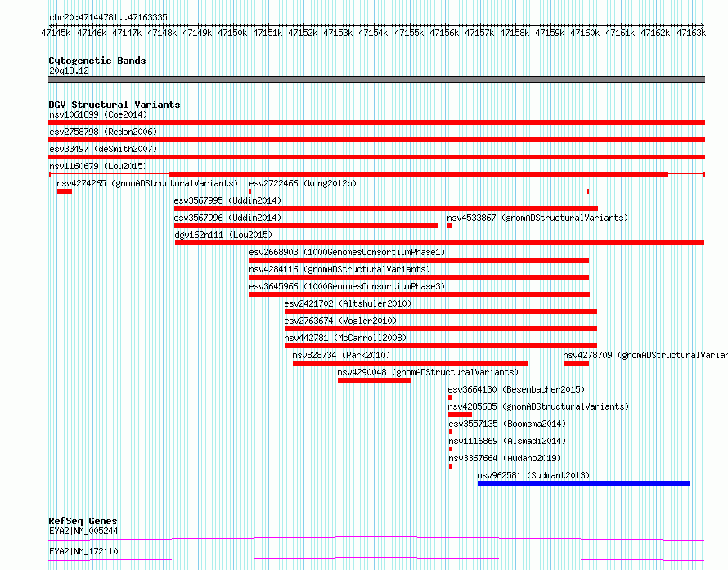Click the red esv3567996 bar

click(x=306, y=226)
